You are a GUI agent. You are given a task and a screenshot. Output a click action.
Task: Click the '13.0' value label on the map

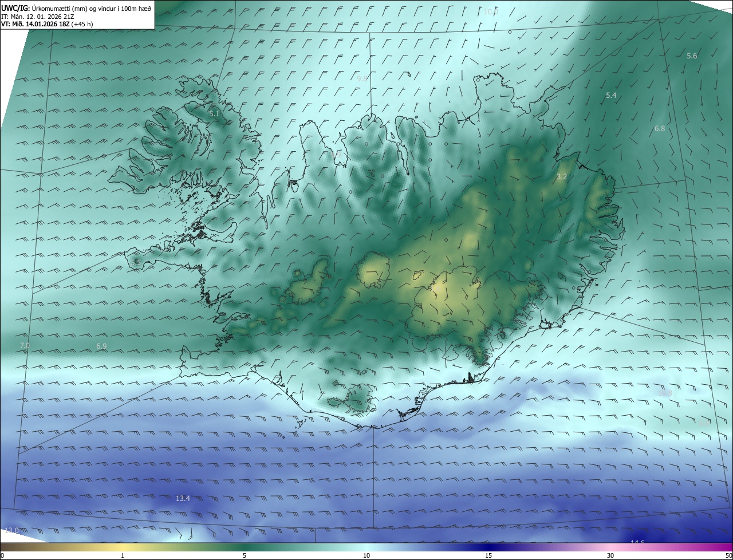click(x=11, y=531)
